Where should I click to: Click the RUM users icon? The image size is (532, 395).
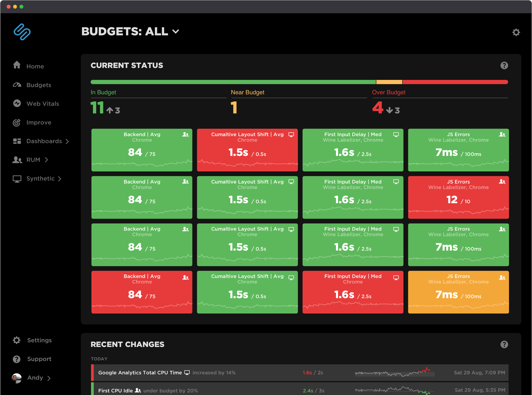[17, 160]
